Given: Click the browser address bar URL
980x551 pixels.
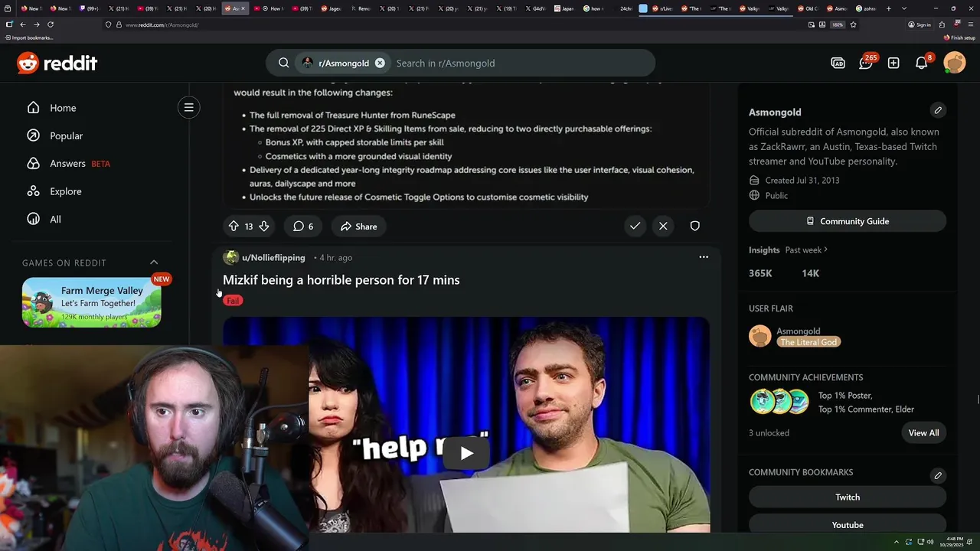Looking at the screenshot, I should click(x=162, y=24).
